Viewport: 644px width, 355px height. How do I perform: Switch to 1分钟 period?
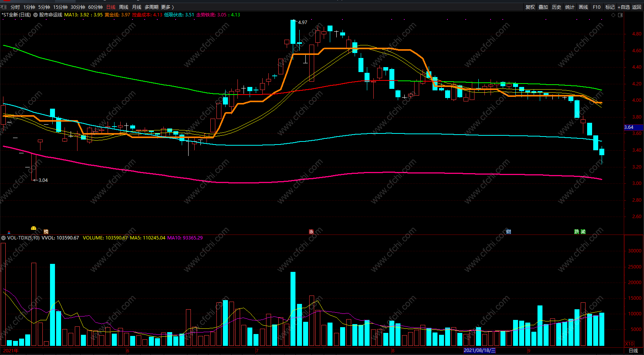tap(29, 7)
